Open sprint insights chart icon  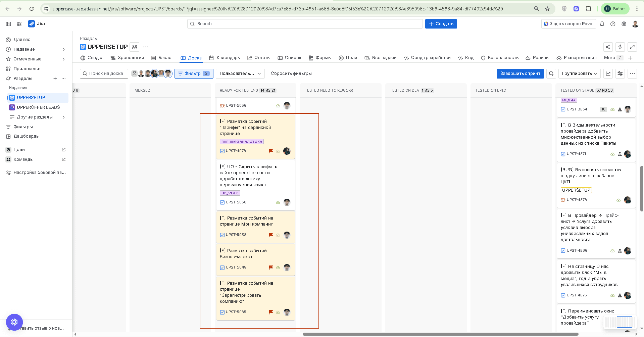coord(608,74)
